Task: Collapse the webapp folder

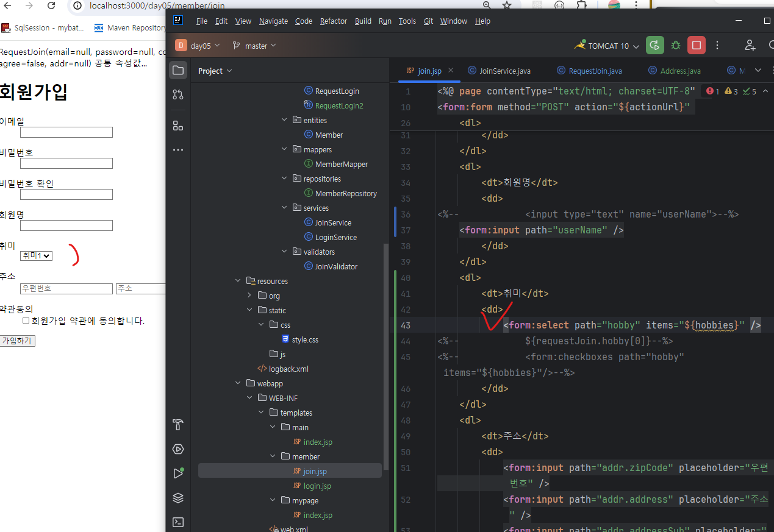Action: [x=238, y=383]
